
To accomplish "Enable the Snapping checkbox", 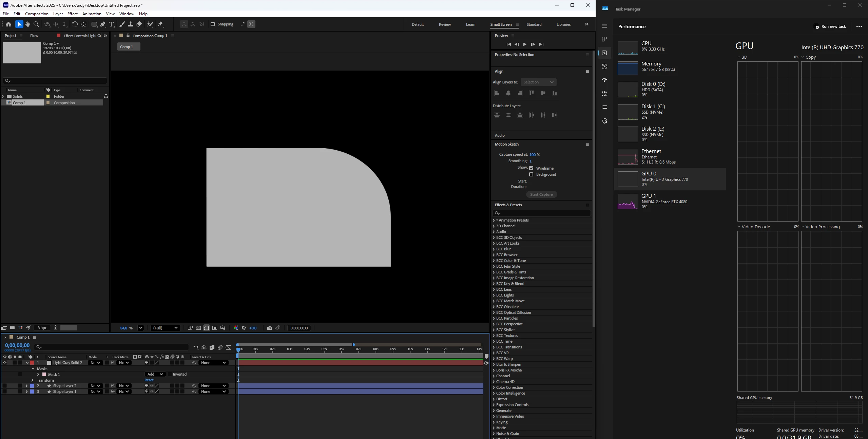I will coord(213,24).
